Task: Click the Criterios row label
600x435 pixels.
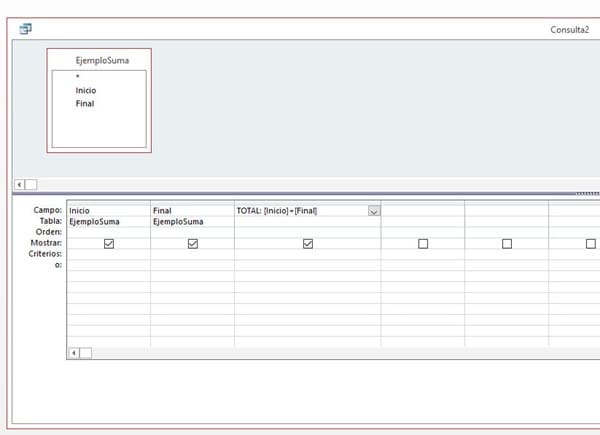Action: pyautogui.click(x=45, y=254)
